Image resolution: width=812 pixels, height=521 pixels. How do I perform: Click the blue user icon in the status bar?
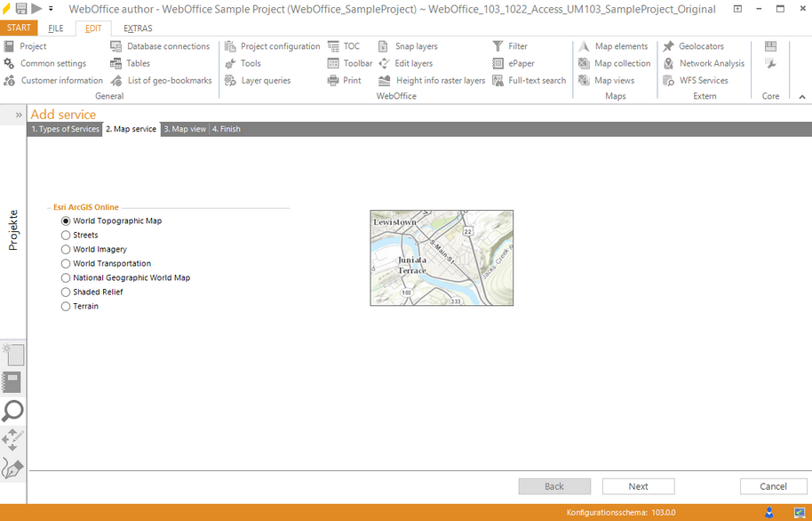(768, 511)
